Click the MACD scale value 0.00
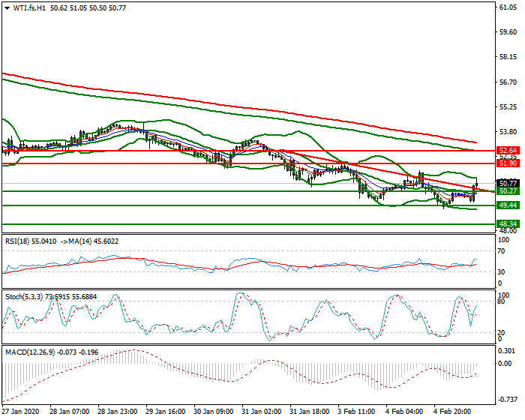This screenshot has width=525, height=420. pos(505,364)
